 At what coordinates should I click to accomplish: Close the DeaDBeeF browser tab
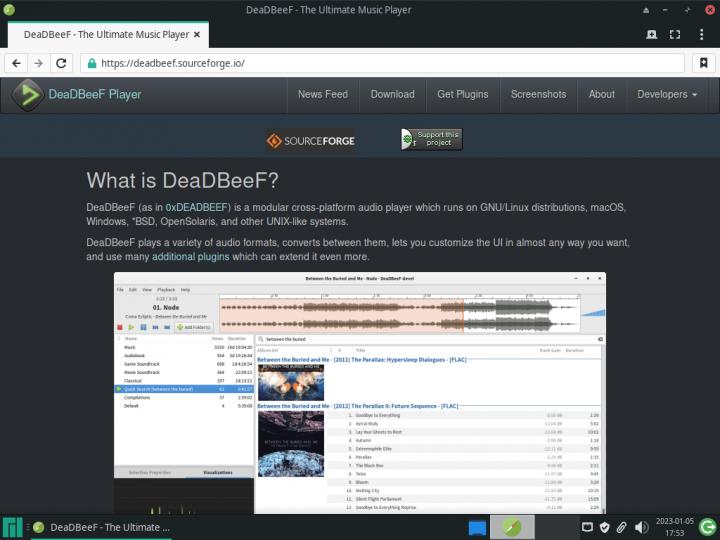tap(197, 34)
